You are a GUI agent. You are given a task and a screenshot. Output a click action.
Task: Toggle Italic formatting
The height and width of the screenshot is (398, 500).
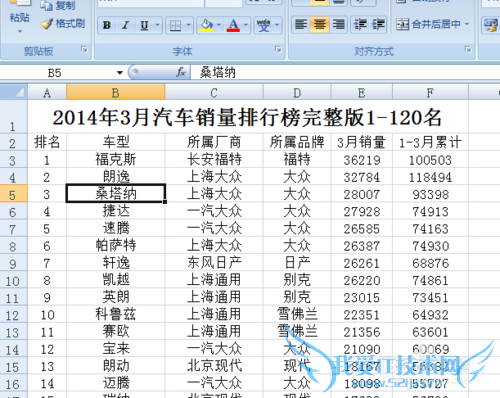coord(125,25)
